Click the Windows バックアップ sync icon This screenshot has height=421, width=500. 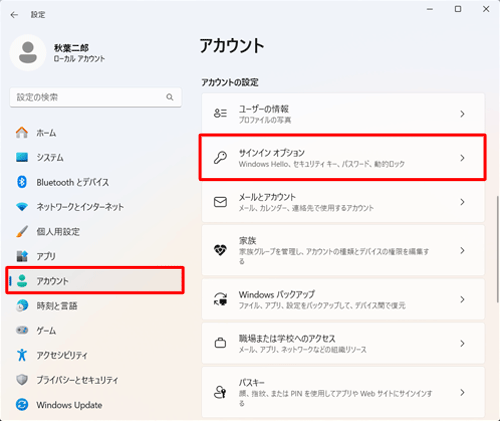click(x=220, y=299)
